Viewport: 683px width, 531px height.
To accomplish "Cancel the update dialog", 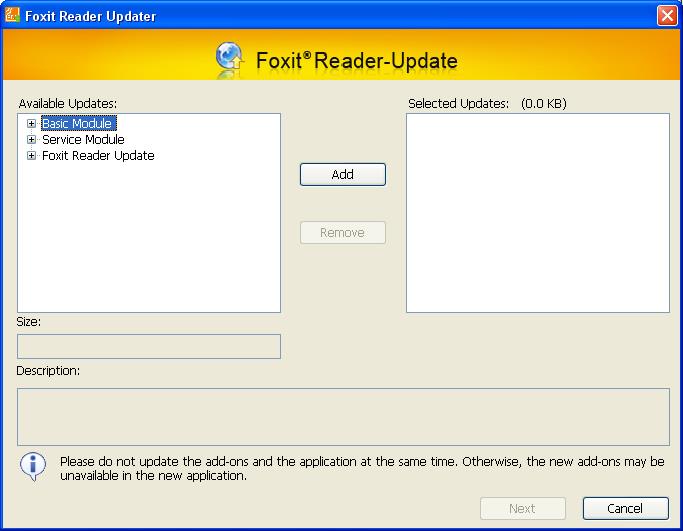I will click(626, 508).
